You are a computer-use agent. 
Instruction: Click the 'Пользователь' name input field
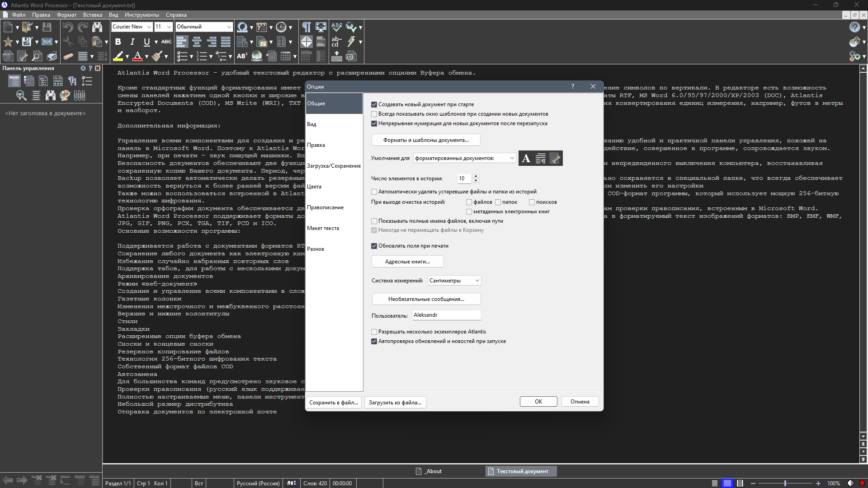pos(447,315)
